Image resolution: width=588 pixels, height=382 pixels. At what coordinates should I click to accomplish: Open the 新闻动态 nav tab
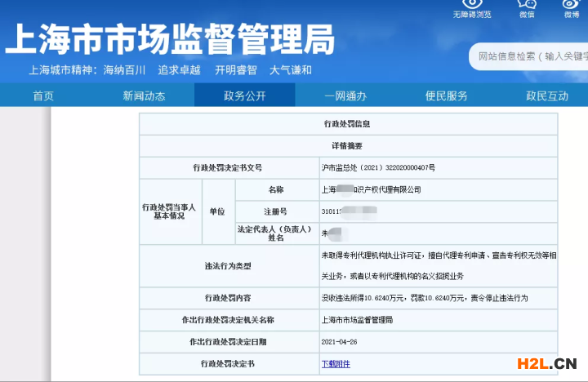point(144,96)
